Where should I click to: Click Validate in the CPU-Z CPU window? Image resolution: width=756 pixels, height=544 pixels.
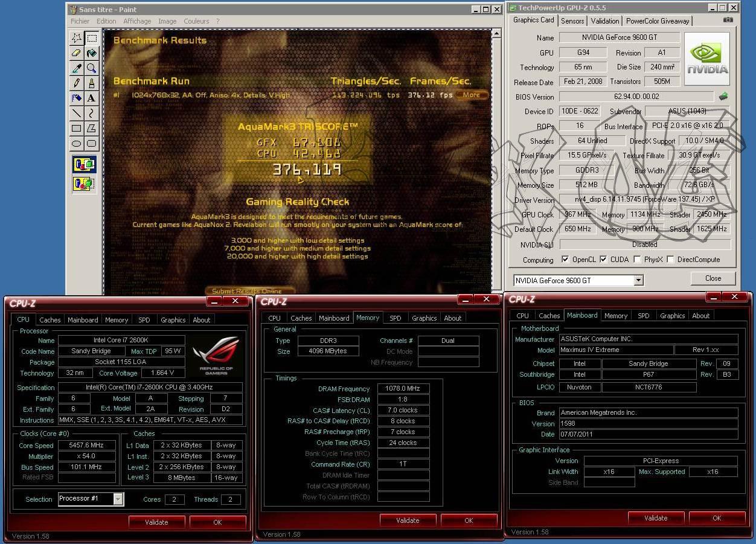[x=156, y=522]
